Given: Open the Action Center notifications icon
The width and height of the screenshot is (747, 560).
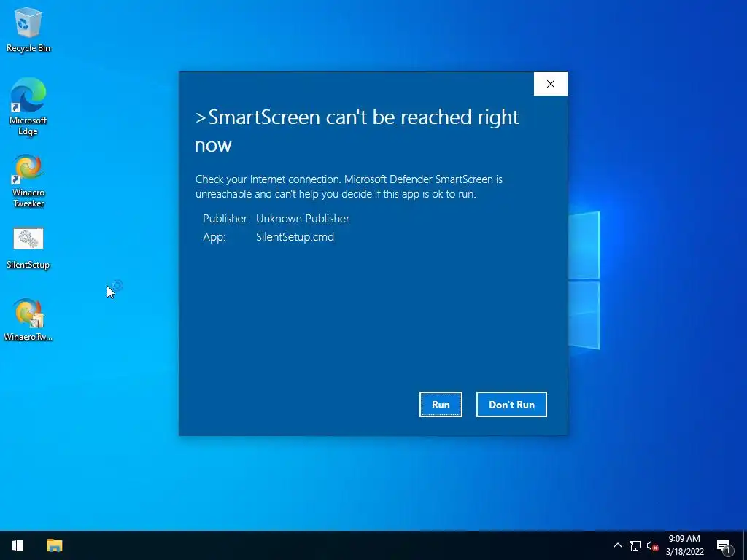Looking at the screenshot, I should [724, 545].
